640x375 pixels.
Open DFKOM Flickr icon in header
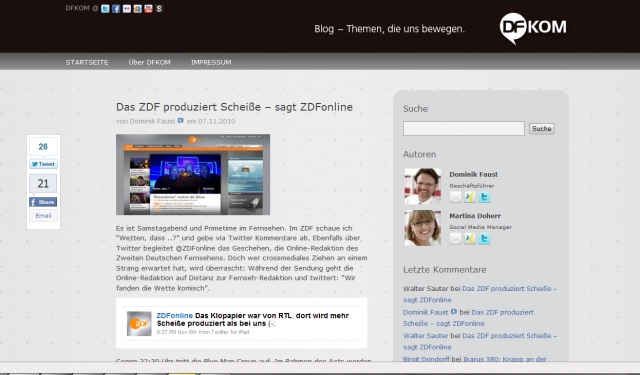127,9
